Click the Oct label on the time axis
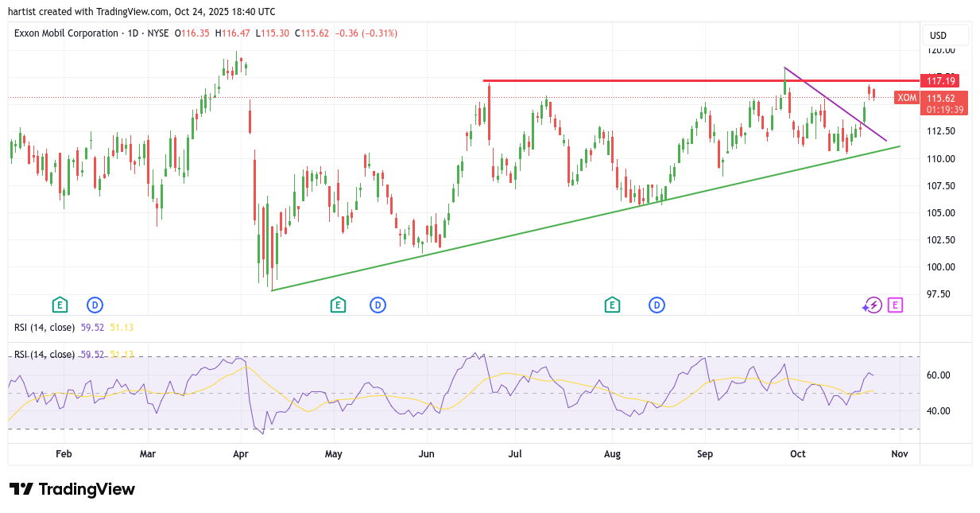Screen dimensions: 980x513 coord(797,454)
